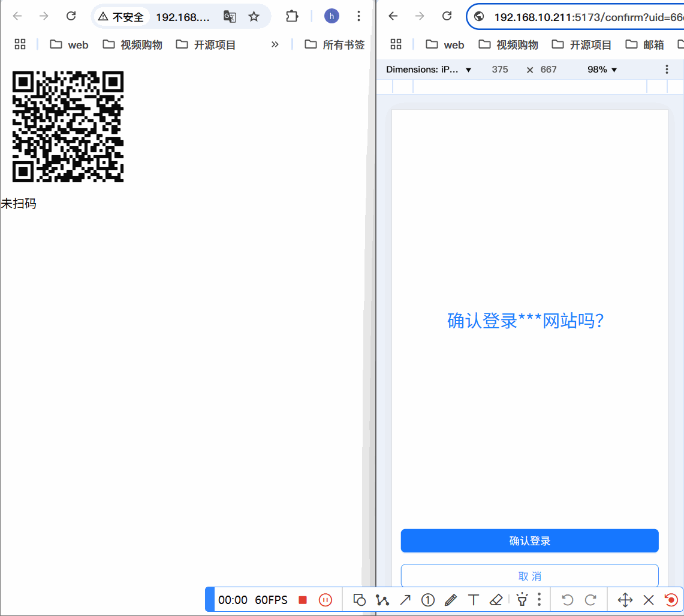
Task: Click the 取消 cancel button
Action: coord(529,576)
